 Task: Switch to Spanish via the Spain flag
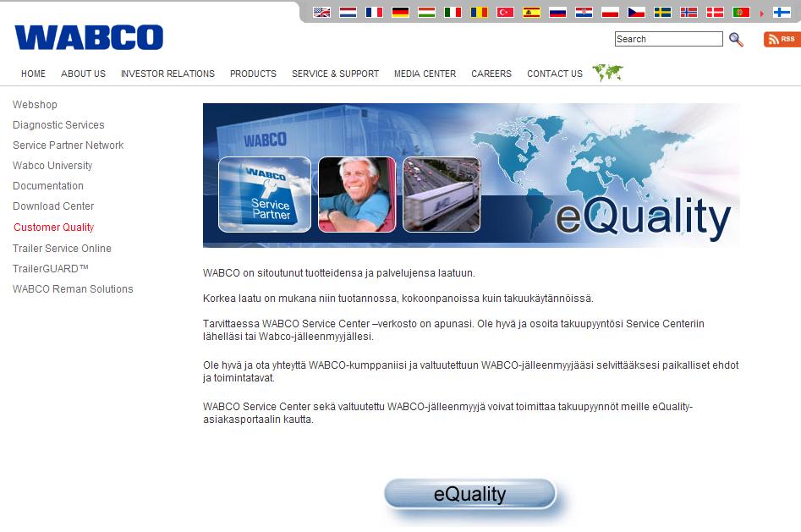click(x=531, y=13)
